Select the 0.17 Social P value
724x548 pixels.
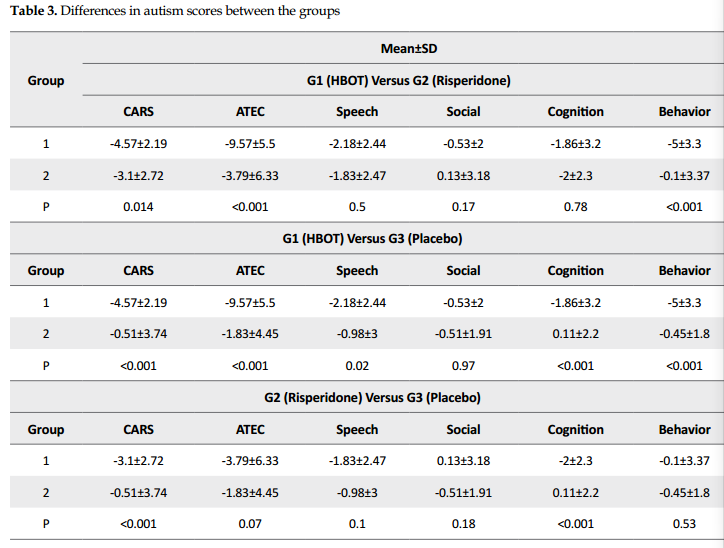(463, 207)
